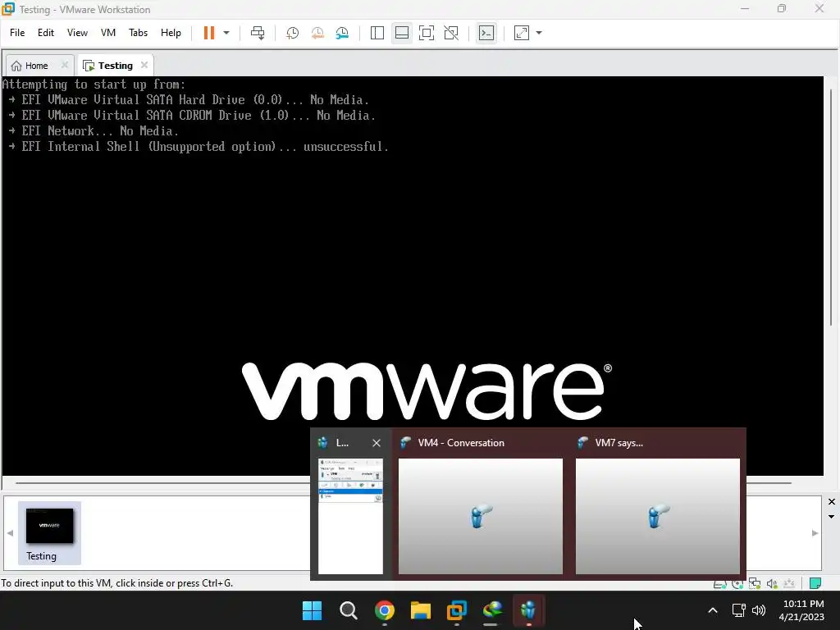The image size is (840, 630).
Task: Open VM4 - Conversation window preview
Action: click(481, 504)
